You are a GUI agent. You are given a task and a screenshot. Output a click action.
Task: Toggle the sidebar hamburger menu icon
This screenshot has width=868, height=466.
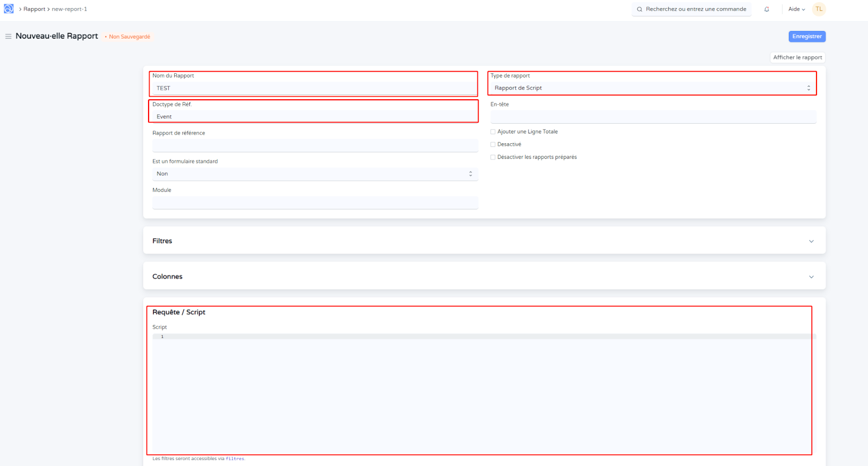pyautogui.click(x=8, y=36)
